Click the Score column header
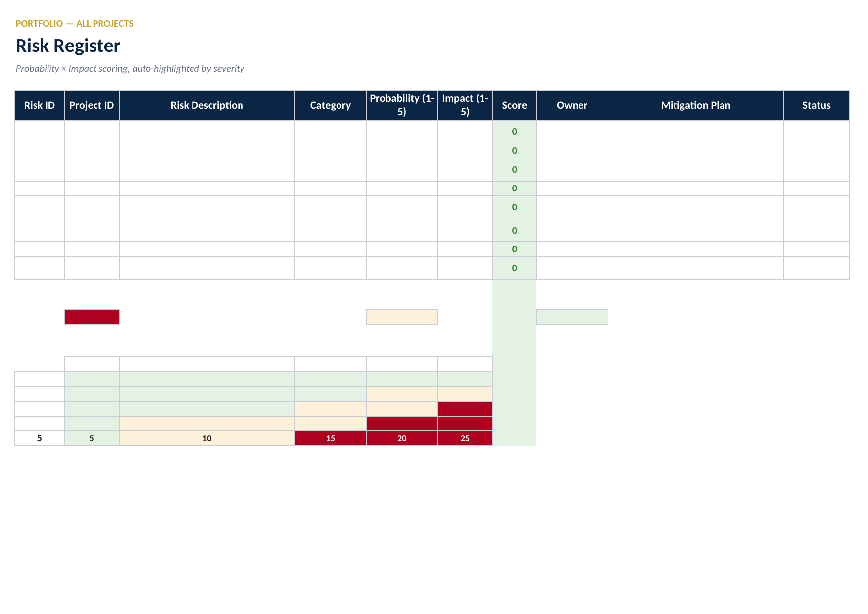868x614 pixels. [515, 105]
